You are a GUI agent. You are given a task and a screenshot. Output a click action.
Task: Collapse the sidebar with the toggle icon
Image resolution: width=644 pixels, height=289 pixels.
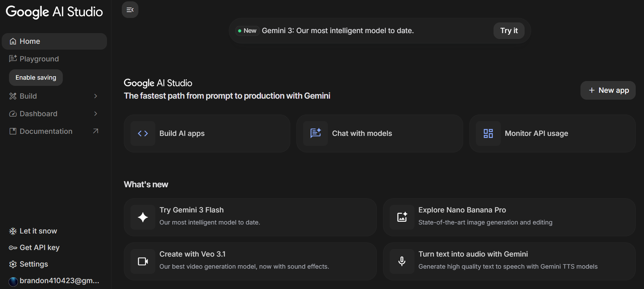click(x=130, y=10)
